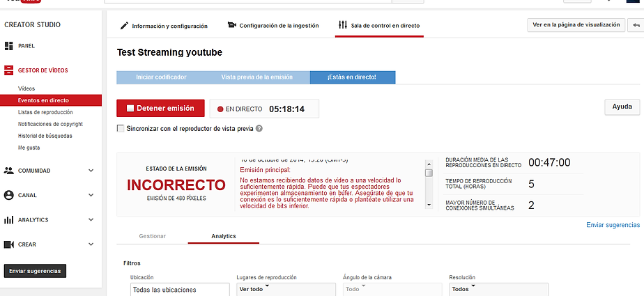Image resolution: width=644 pixels, height=296 pixels.
Task: Open the Resolución Todos dropdown
Action: tap(498, 289)
